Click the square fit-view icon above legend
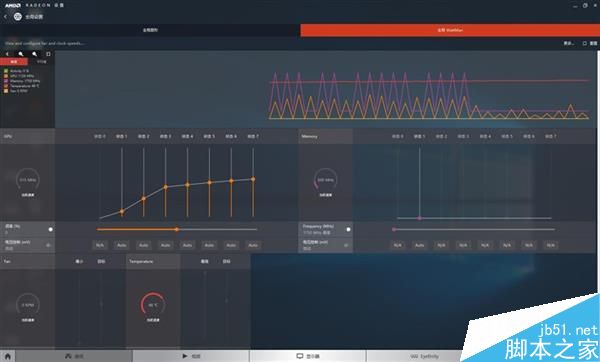The height and width of the screenshot is (362, 600). point(48,54)
